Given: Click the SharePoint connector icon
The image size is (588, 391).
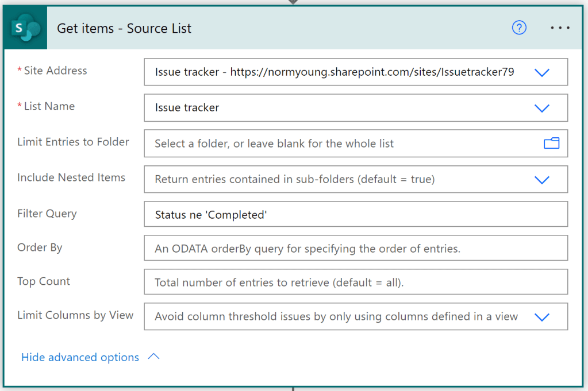Looking at the screenshot, I should coord(24,27).
